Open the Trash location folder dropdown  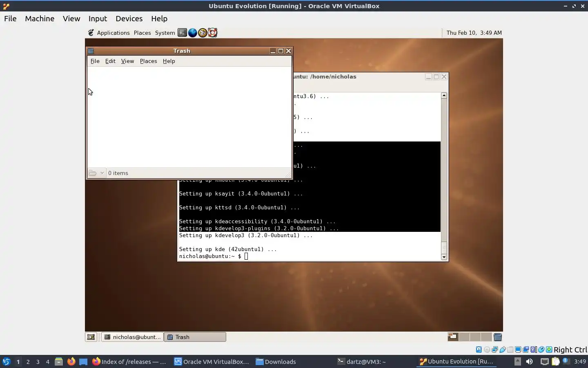point(97,173)
